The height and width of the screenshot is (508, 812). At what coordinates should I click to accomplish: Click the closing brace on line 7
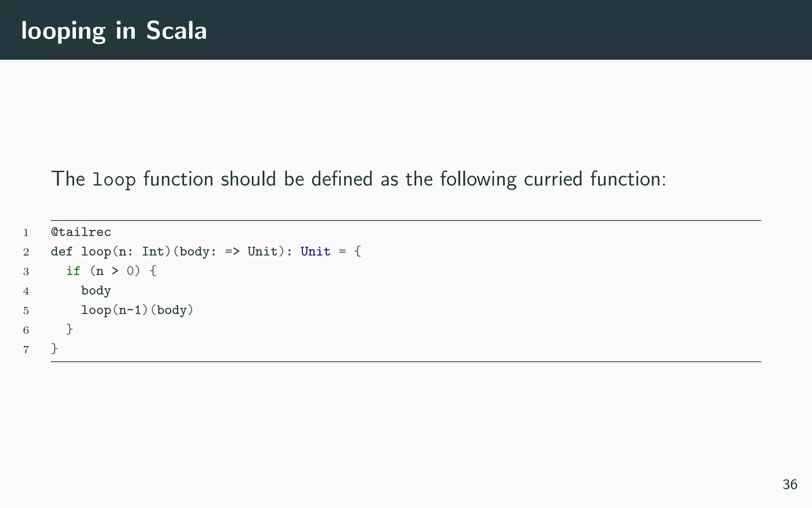[54, 349]
